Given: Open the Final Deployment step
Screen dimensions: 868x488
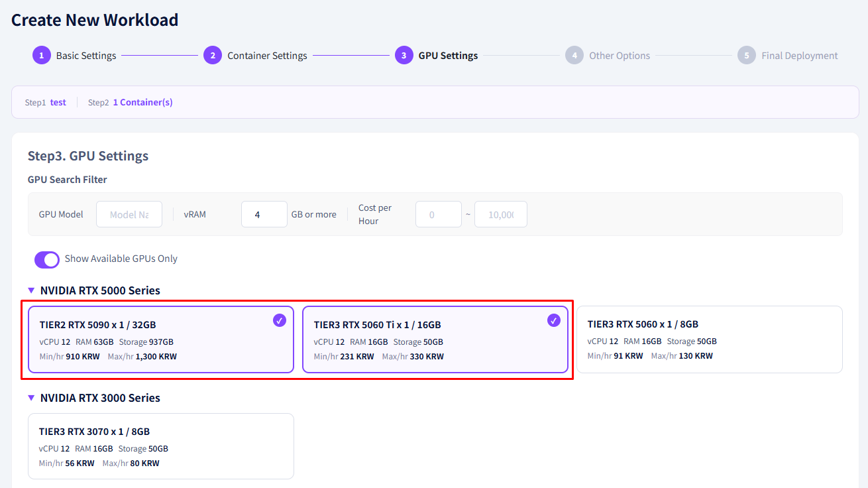Looking at the screenshot, I should click(800, 56).
